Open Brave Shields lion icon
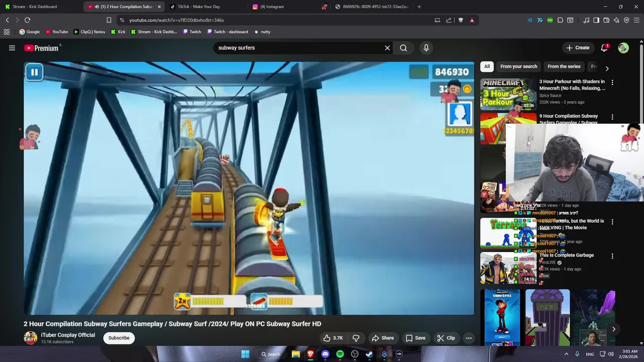This screenshot has height=362, width=644. [460, 20]
